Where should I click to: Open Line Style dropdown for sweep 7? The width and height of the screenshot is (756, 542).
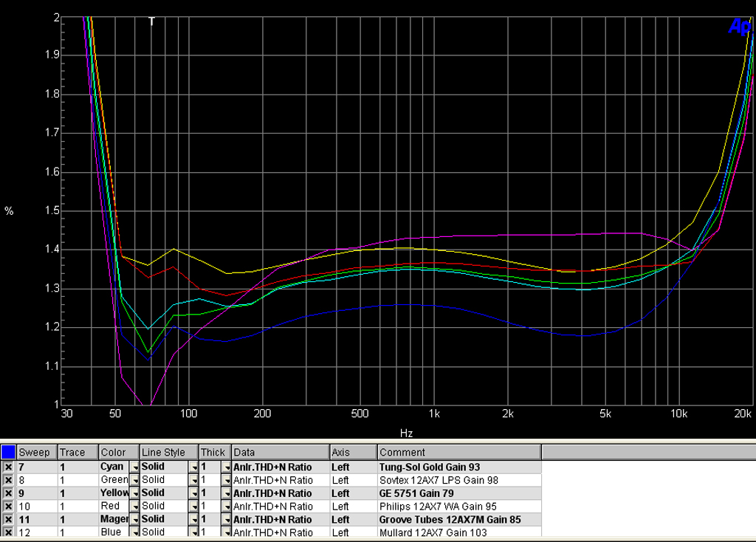click(194, 467)
